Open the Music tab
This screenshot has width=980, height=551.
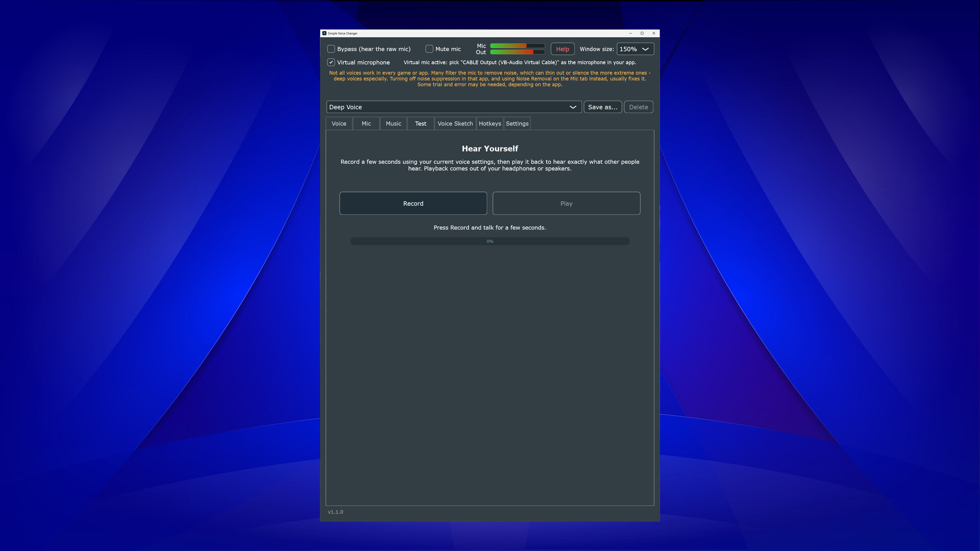click(394, 123)
